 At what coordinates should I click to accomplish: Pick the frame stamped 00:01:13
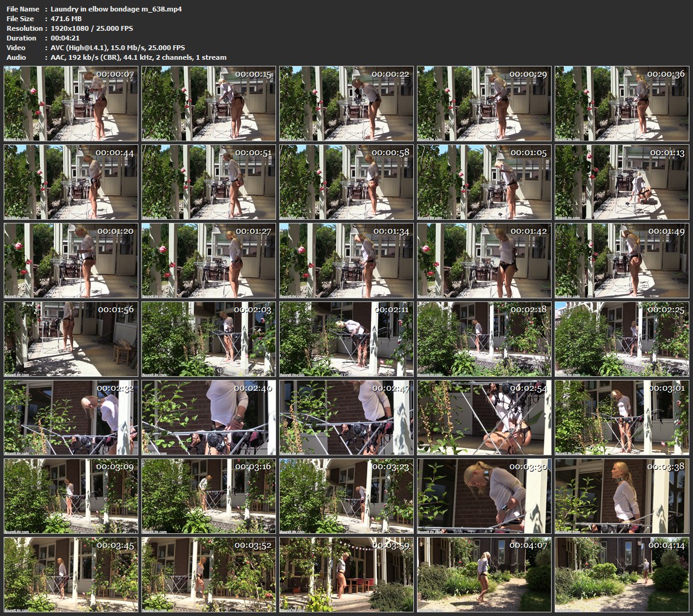coord(622,182)
